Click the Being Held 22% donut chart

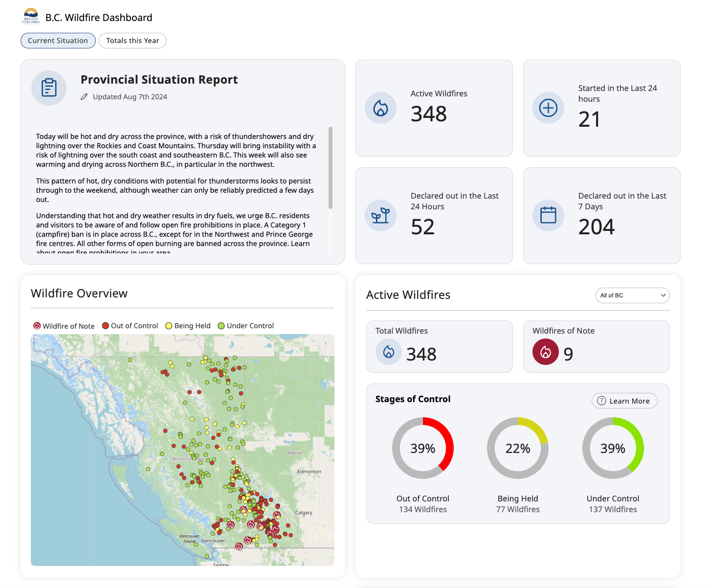[518, 448]
